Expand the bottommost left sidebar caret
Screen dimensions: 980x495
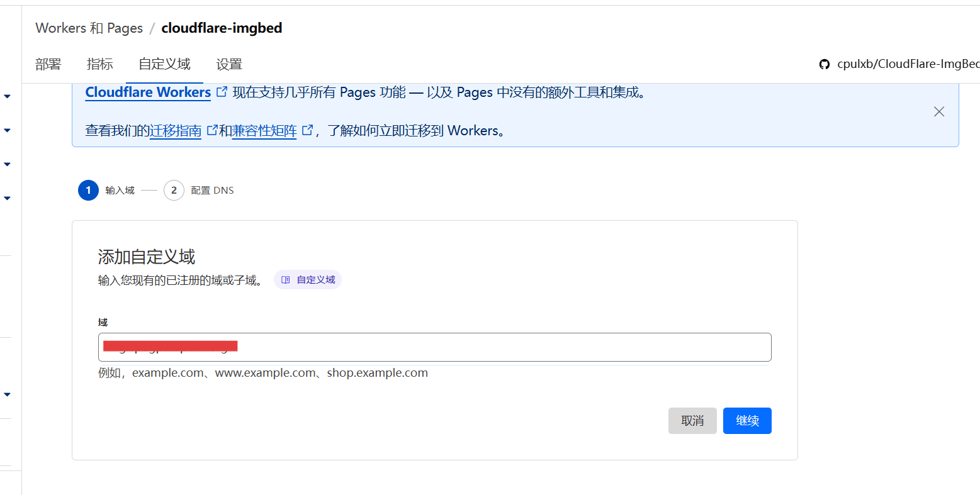click(8, 394)
